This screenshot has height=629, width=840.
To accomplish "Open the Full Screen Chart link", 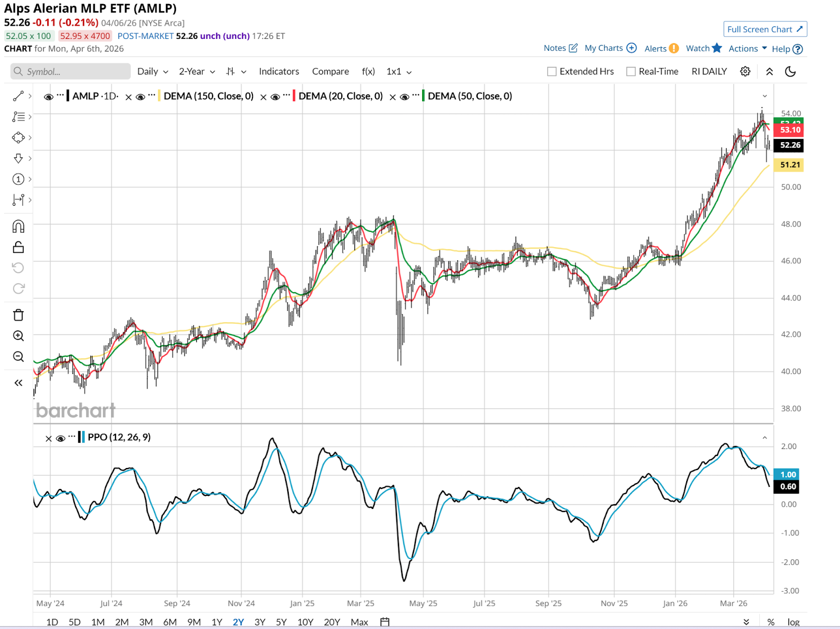I will coord(764,29).
